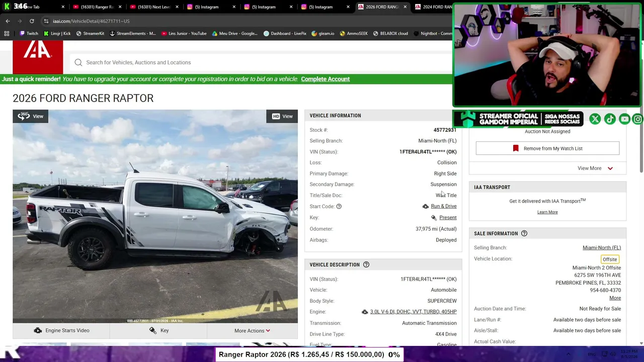The width and height of the screenshot is (644, 362).
Task: Open the AmmoSEEK bookmark
Action: [354, 34]
